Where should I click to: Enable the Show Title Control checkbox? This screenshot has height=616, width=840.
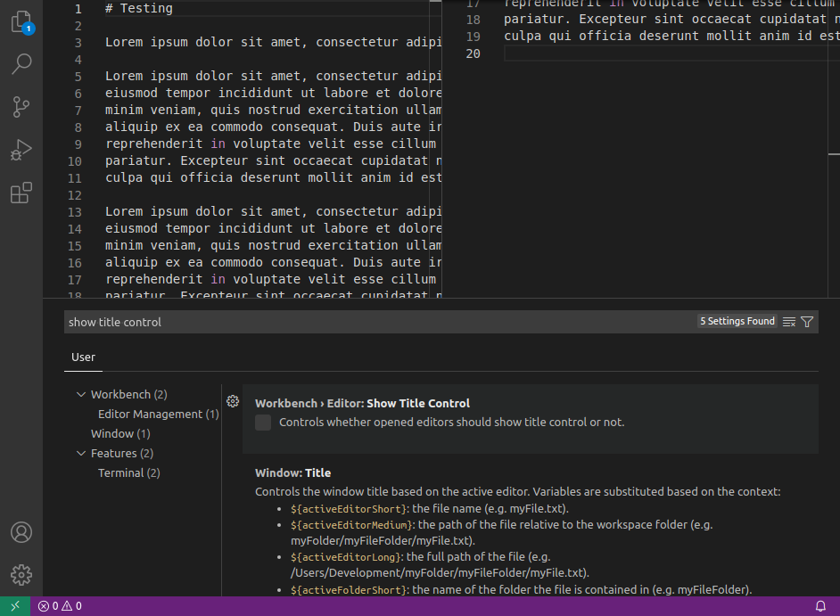(x=263, y=423)
